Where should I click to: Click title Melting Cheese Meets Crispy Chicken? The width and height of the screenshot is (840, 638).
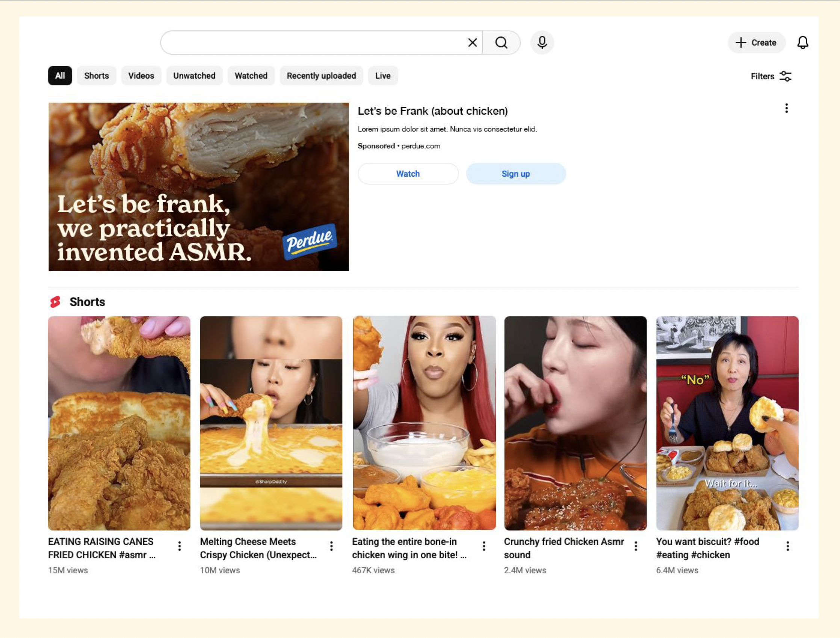tap(258, 548)
